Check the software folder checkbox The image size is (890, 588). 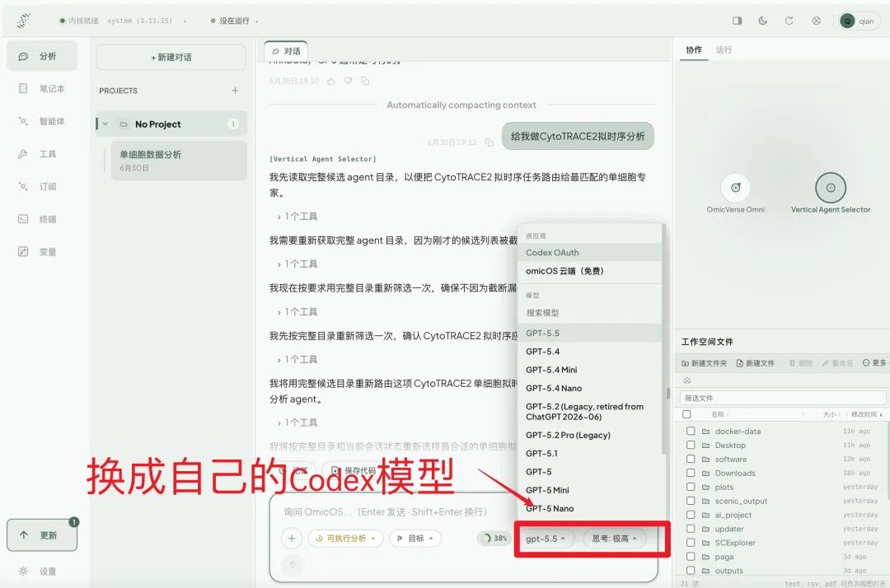(691, 459)
